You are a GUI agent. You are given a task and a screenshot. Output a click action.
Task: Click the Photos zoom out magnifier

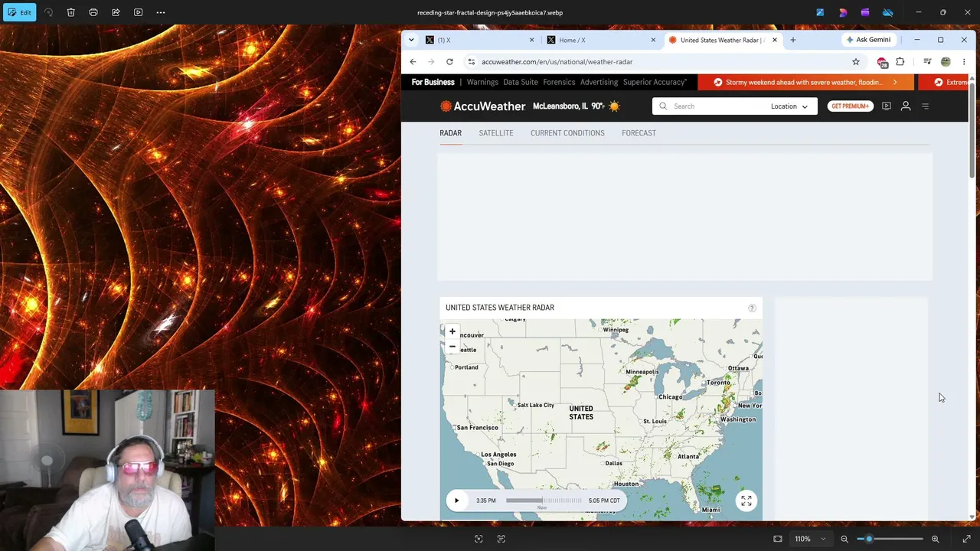[844, 539]
